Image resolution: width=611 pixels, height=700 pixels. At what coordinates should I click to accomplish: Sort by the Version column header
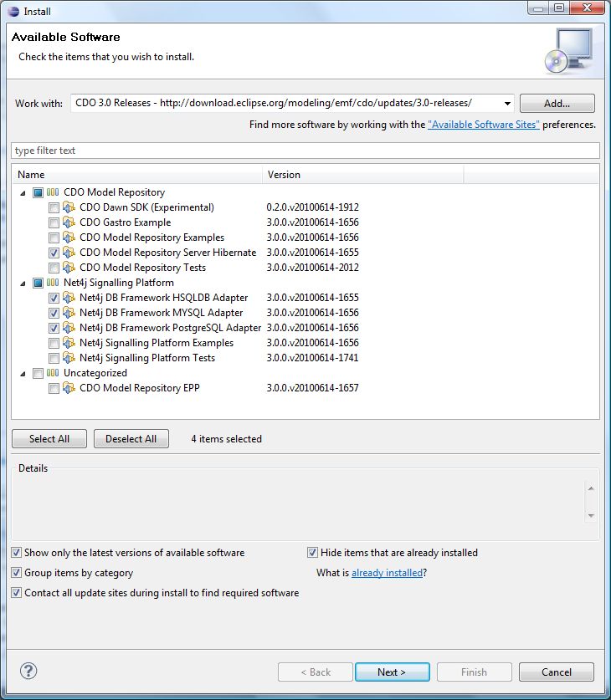click(x=363, y=175)
